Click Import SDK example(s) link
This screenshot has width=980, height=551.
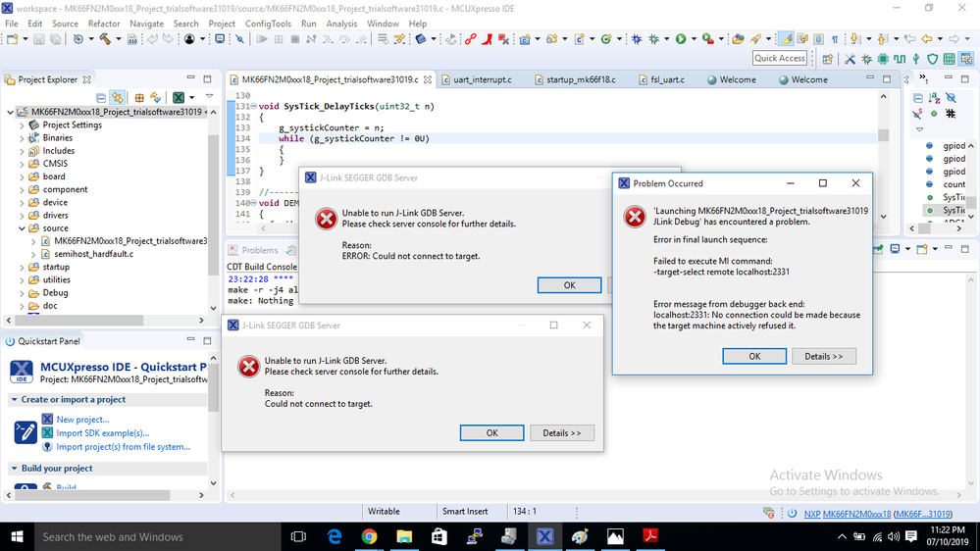coord(102,433)
